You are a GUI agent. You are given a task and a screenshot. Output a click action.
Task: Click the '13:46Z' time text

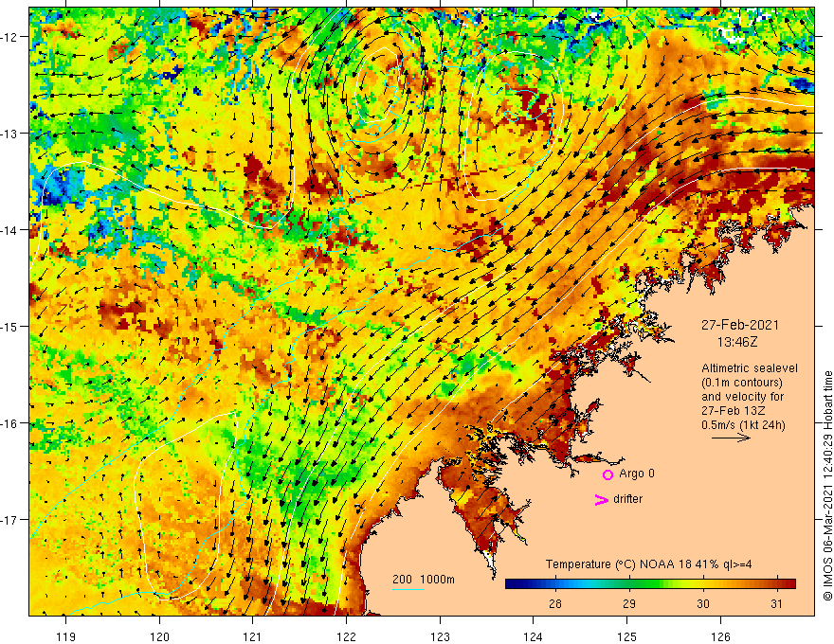736,342
